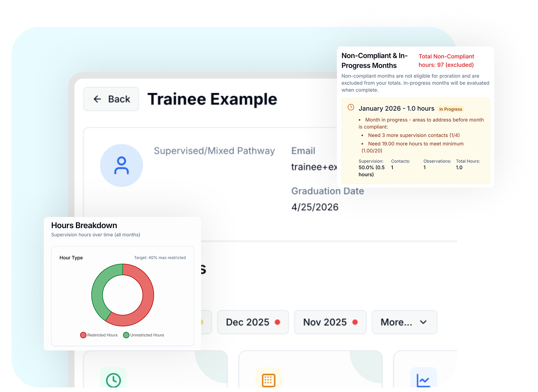Image resolution: width=538 pixels, height=392 pixels.
Task: Click the red Restricted Hours color swatch
Action: tap(83, 335)
